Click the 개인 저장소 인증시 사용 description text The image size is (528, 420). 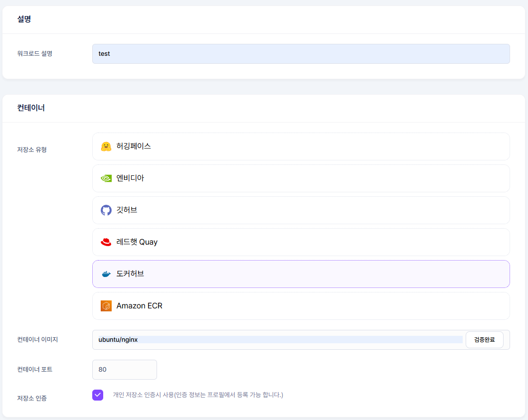click(x=198, y=395)
